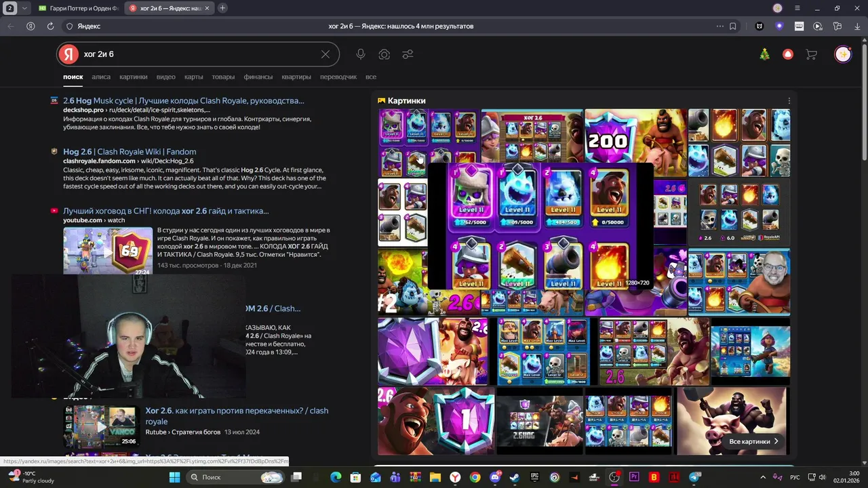Screen dimensions: 868x488
Task: Open the three-dot page actions menu
Action: [720, 26]
